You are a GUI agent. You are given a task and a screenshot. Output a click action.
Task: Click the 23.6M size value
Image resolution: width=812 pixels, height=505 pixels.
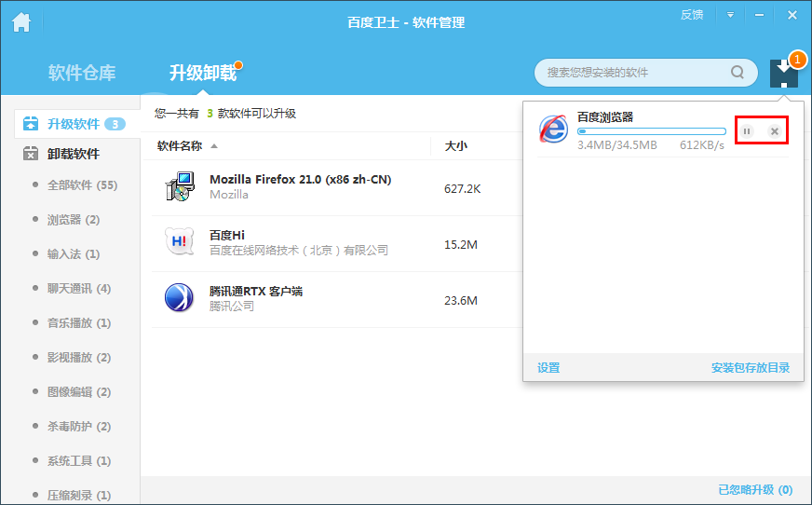point(461,300)
